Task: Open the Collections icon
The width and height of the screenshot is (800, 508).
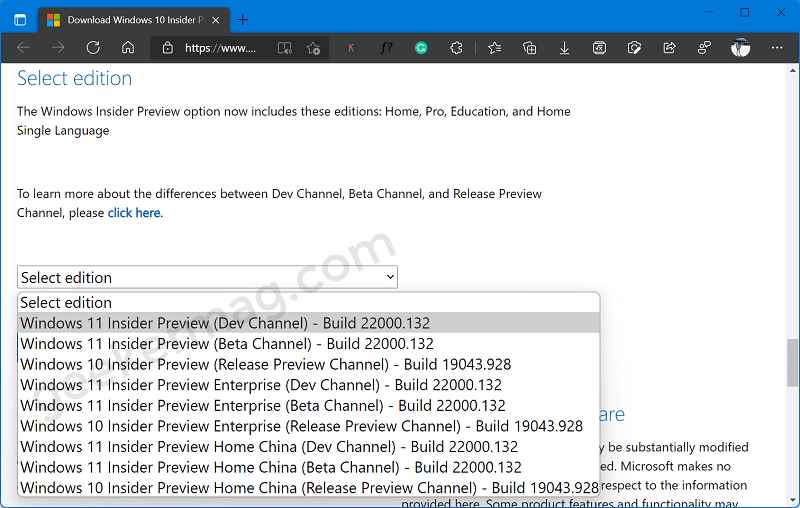Action: (x=530, y=48)
